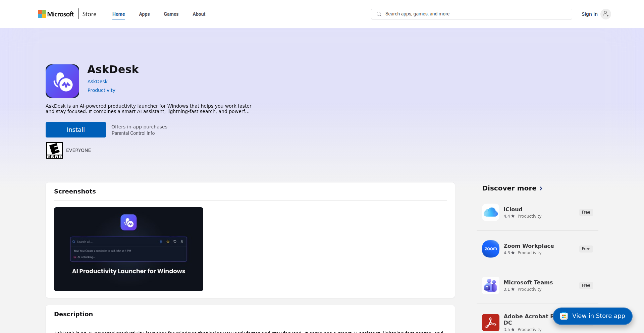
Task: Click the Microsoft Teams 3.1 star rating
Action: tap(509, 289)
